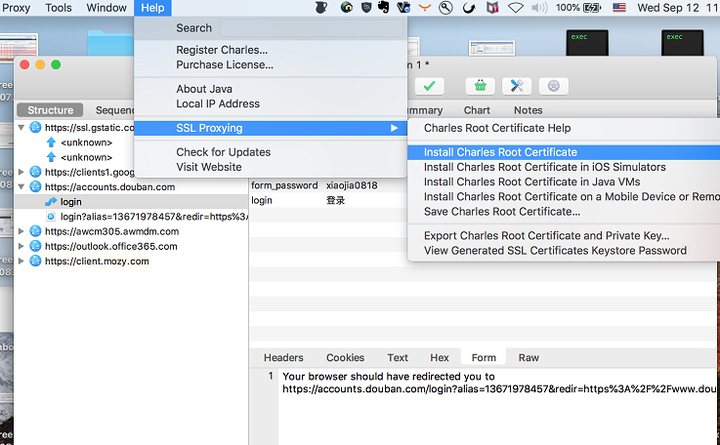This screenshot has width=720, height=445.
Task: Expand the clients1.goog host tree node
Action: (x=21, y=172)
